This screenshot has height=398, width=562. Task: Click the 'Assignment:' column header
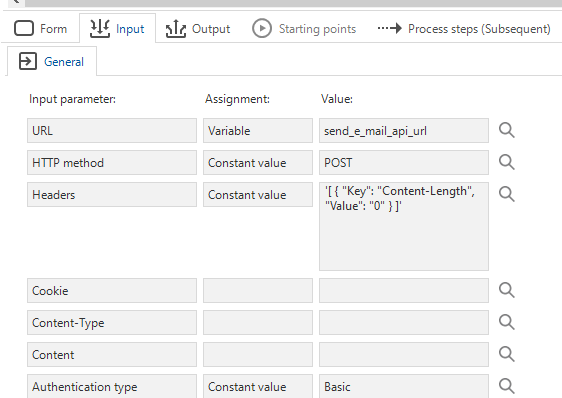237,99
